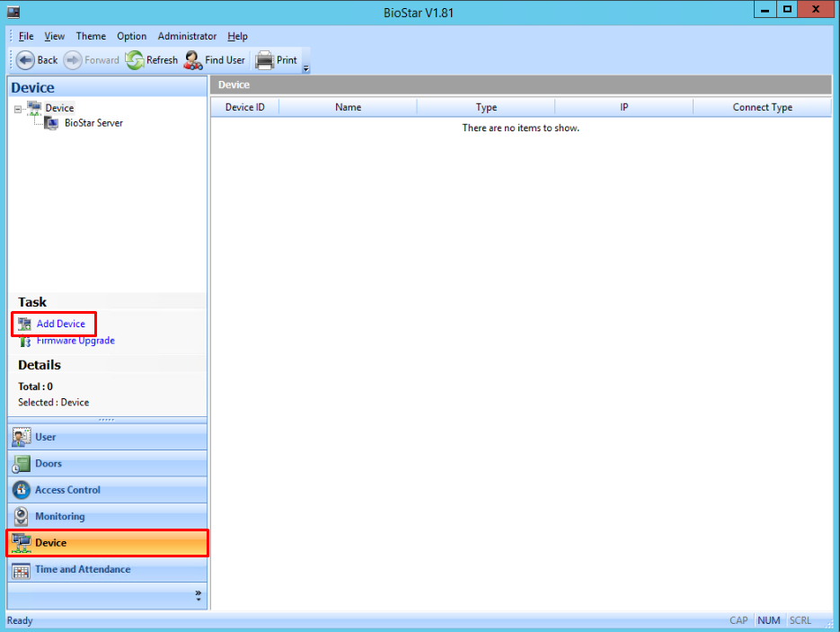Select the Doors sidebar icon
This screenshot has height=632, width=840.
pyautogui.click(x=20, y=463)
